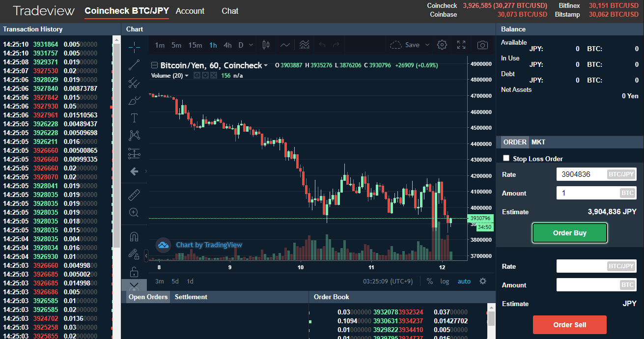Select the brush drawing tool
The height and width of the screenshot is (339, 644).
[134, 100]
